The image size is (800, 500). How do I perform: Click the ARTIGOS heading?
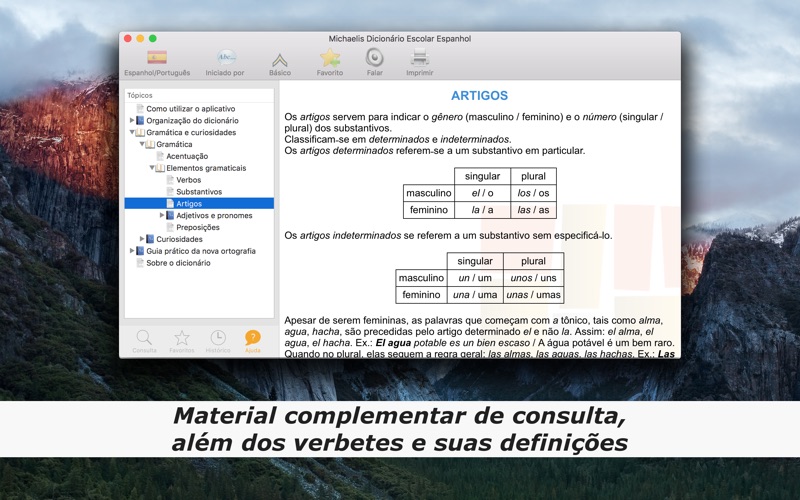click(479, 95)
